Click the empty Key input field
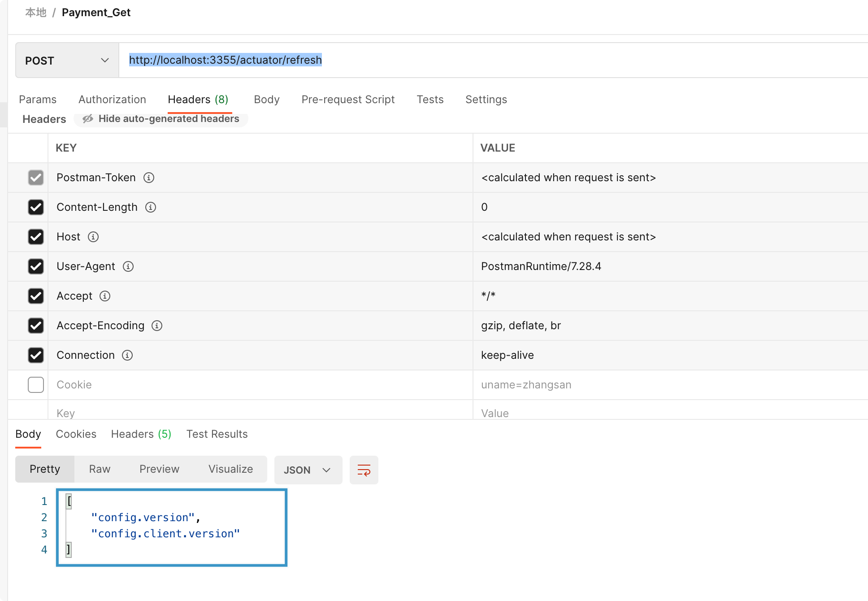868x601 pixels. pos(260,413)
